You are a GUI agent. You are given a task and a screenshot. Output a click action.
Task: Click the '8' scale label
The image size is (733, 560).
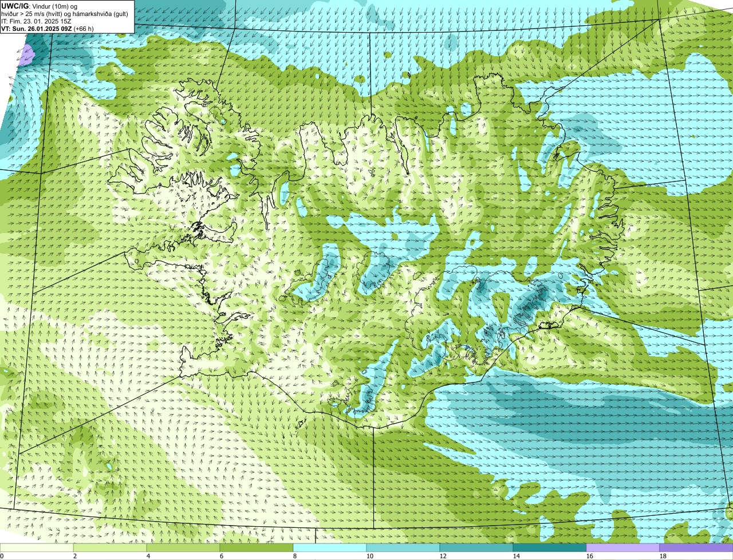[295, 556]
